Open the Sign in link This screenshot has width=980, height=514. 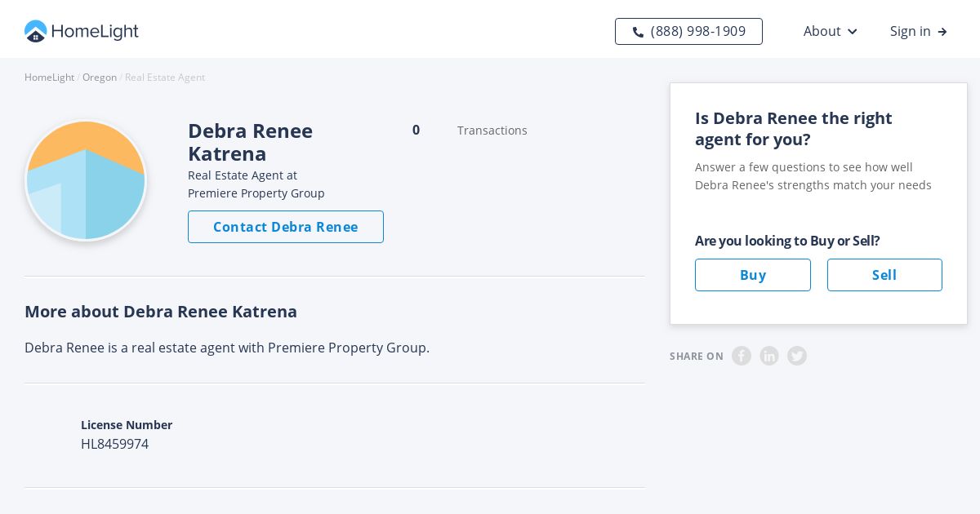tap(911, 31)
